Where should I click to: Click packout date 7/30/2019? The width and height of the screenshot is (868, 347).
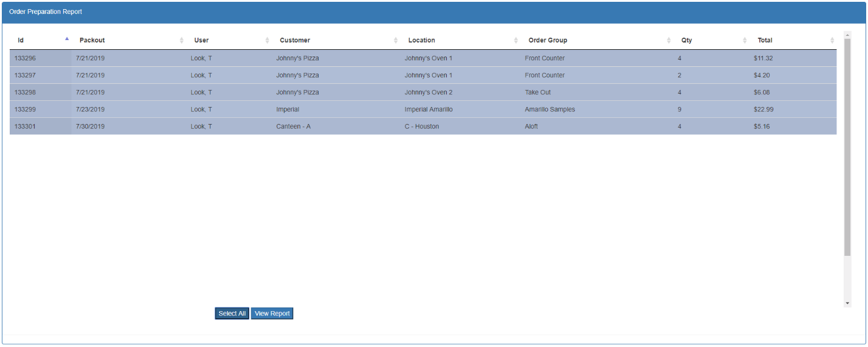(x=90, y=126)
